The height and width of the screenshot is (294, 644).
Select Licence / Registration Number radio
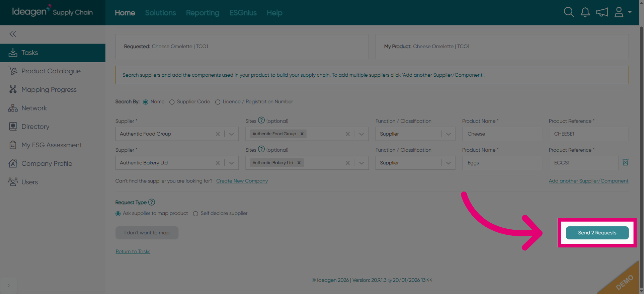218,102
